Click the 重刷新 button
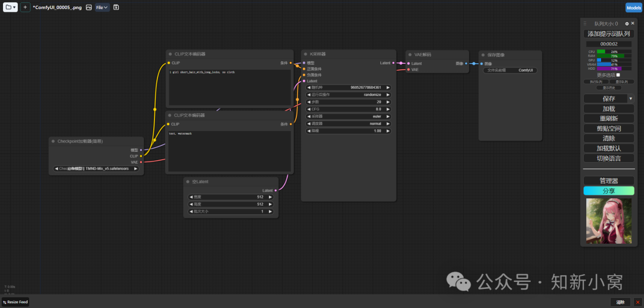The height and width of the screenshot is (308, 644). (609, 119)
